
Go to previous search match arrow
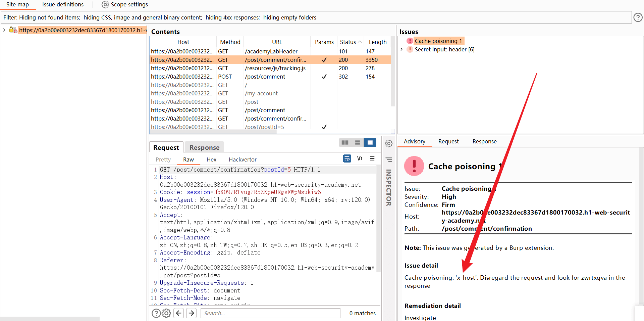(179, 313)
